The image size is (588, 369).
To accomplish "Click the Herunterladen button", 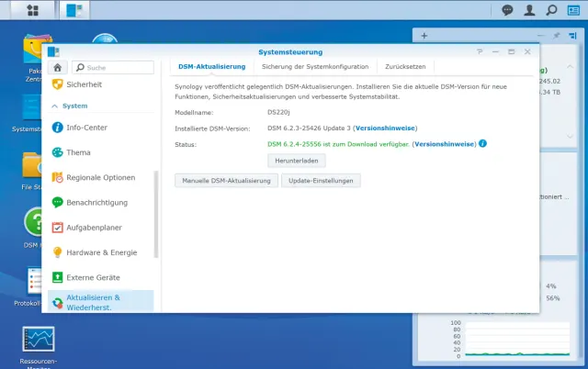I will pyautogui.click(x=296, y=161).
